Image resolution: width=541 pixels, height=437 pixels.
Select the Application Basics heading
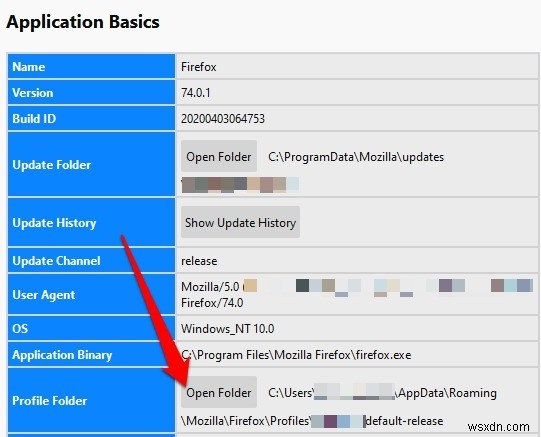click(x=83, y=22)
